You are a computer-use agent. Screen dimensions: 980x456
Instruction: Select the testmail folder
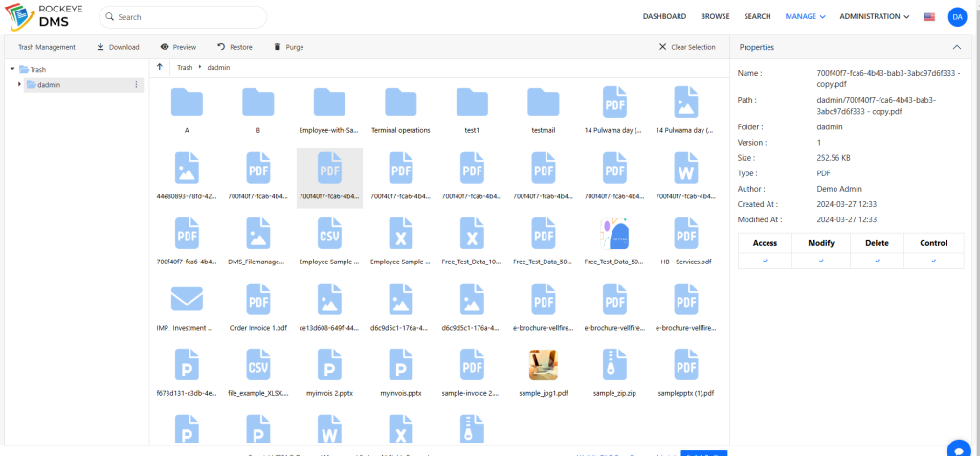click(544, 111)
